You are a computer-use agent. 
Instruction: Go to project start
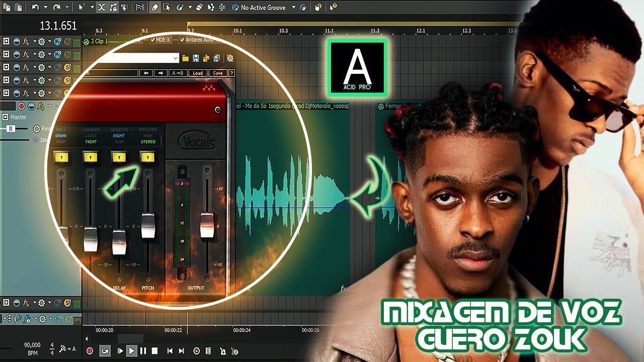click(x=170, y=351)
